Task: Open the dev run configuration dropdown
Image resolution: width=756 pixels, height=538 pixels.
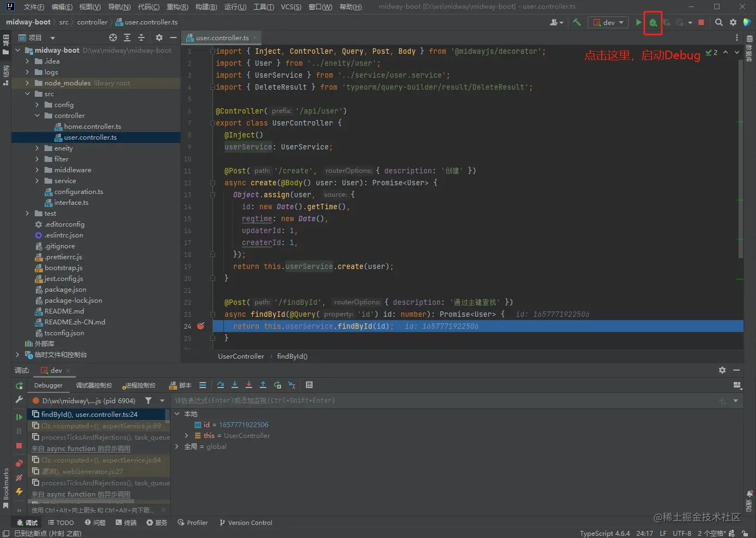Action: [x=609, y=22]
